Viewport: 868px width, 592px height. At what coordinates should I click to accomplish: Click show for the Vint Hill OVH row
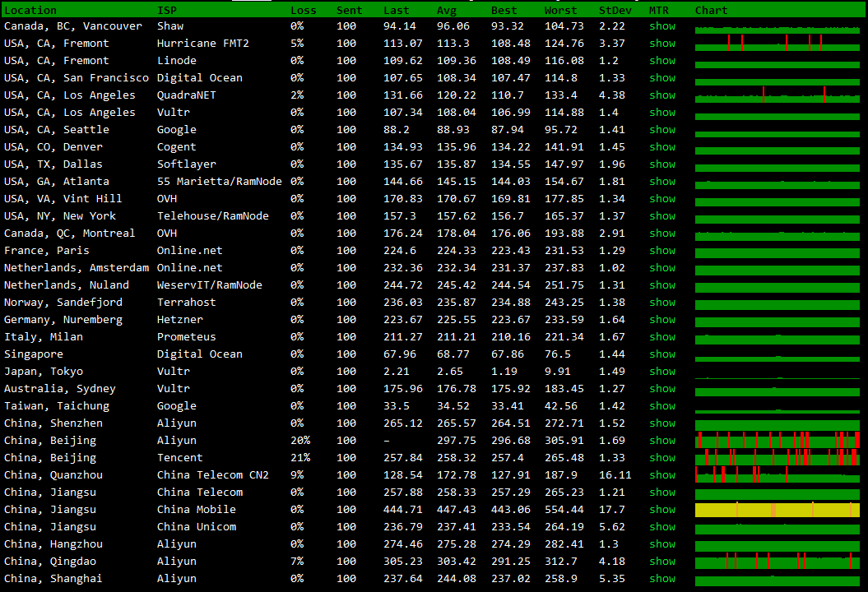[x=662, y=199]
